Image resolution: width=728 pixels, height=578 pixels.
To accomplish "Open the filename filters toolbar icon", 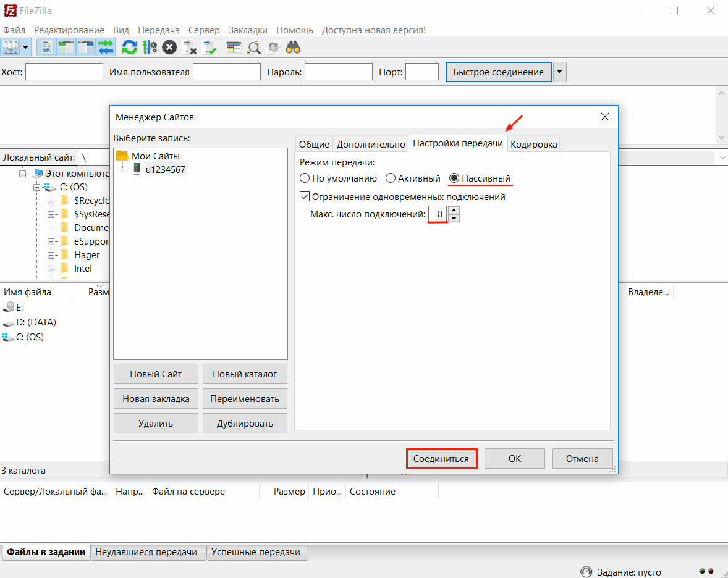I will click(x=234, y=48).
